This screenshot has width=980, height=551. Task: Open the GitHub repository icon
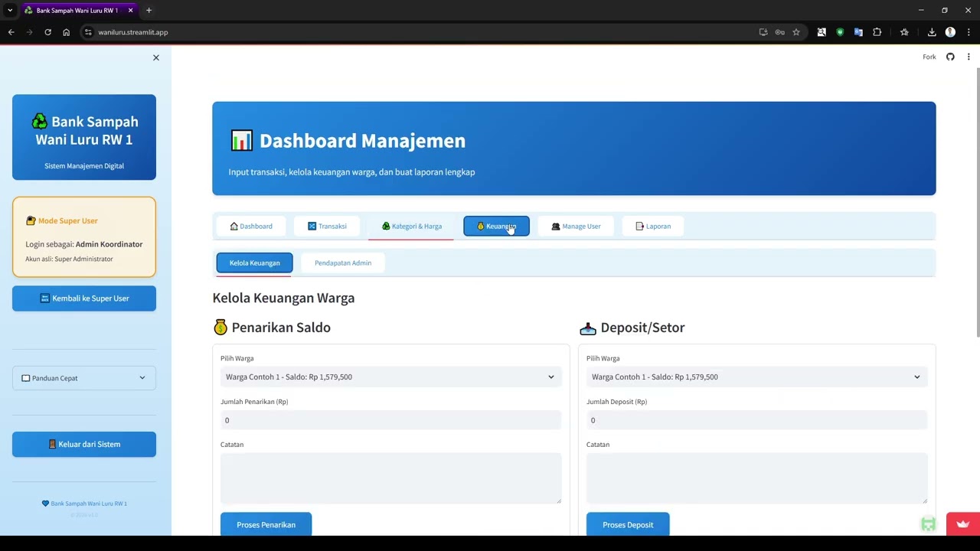click(950, 57)
